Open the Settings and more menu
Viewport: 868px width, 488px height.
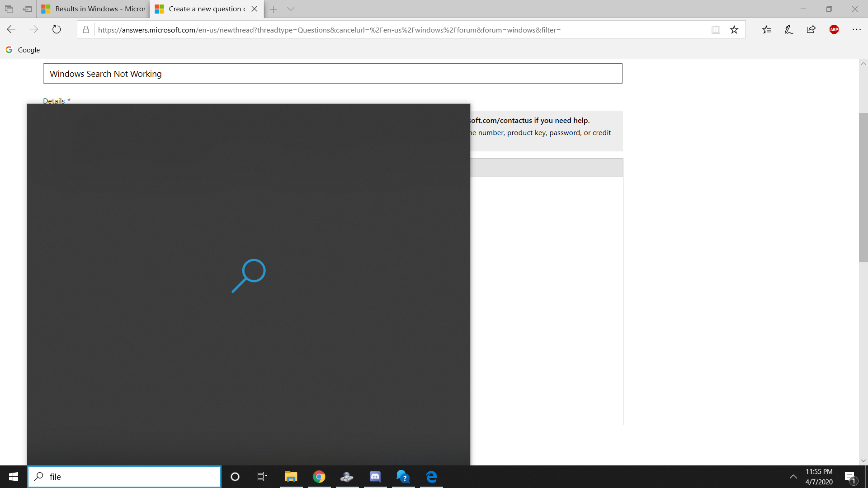tap(857, 29)
